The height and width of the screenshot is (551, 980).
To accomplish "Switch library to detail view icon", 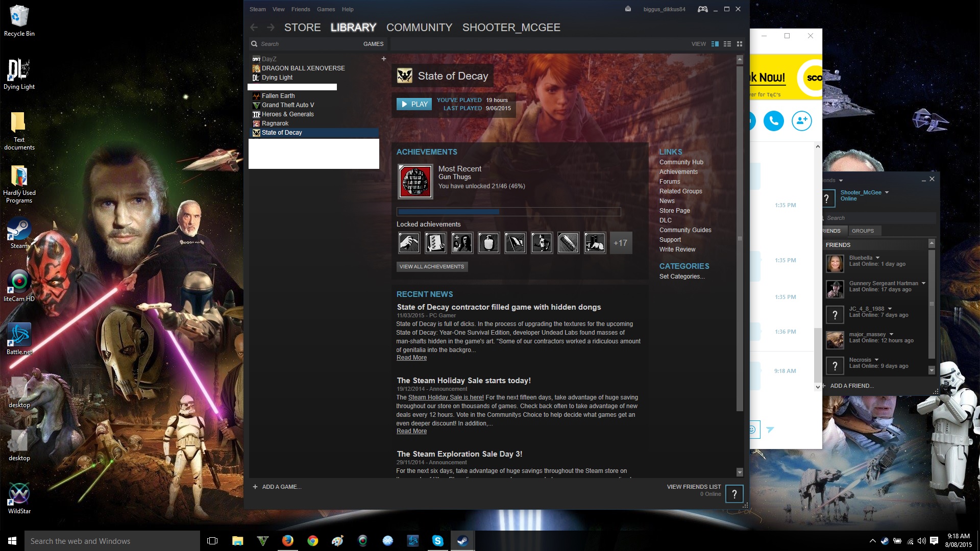I will coord(715,44).
